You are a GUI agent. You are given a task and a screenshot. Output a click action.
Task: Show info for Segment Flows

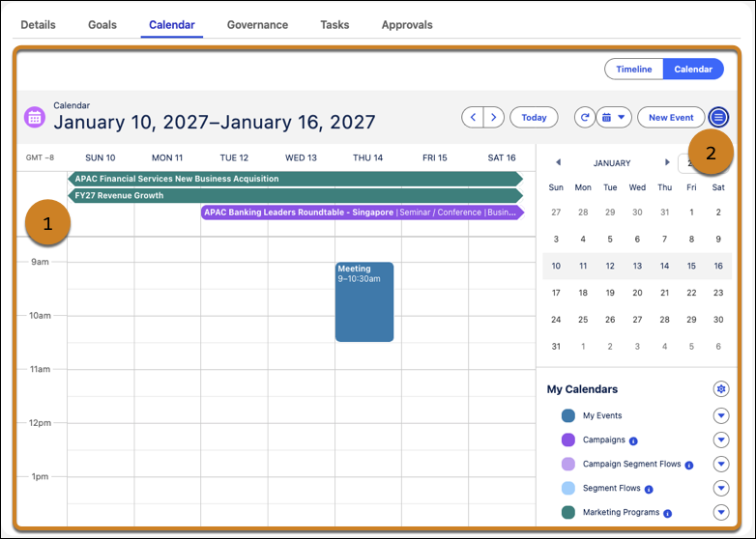[649, 490]
